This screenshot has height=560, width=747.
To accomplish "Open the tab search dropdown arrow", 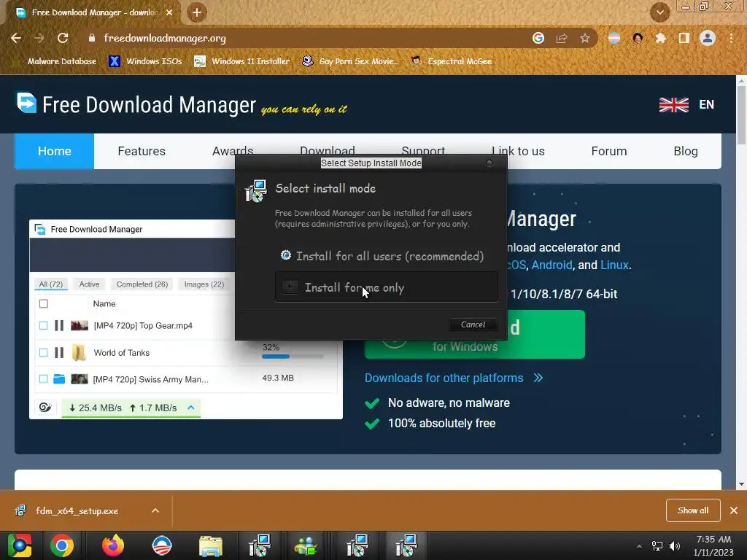I will click(x=659, y=12).
